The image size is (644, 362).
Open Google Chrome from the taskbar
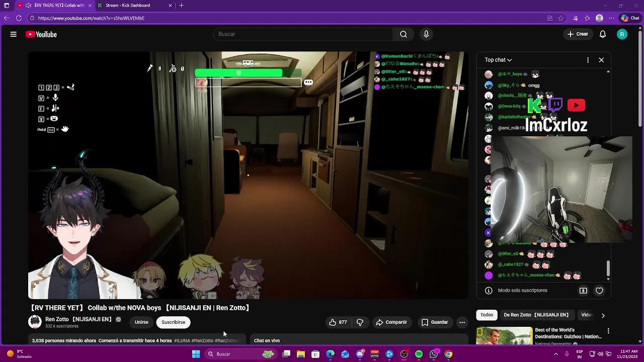[x=448, y=354]
